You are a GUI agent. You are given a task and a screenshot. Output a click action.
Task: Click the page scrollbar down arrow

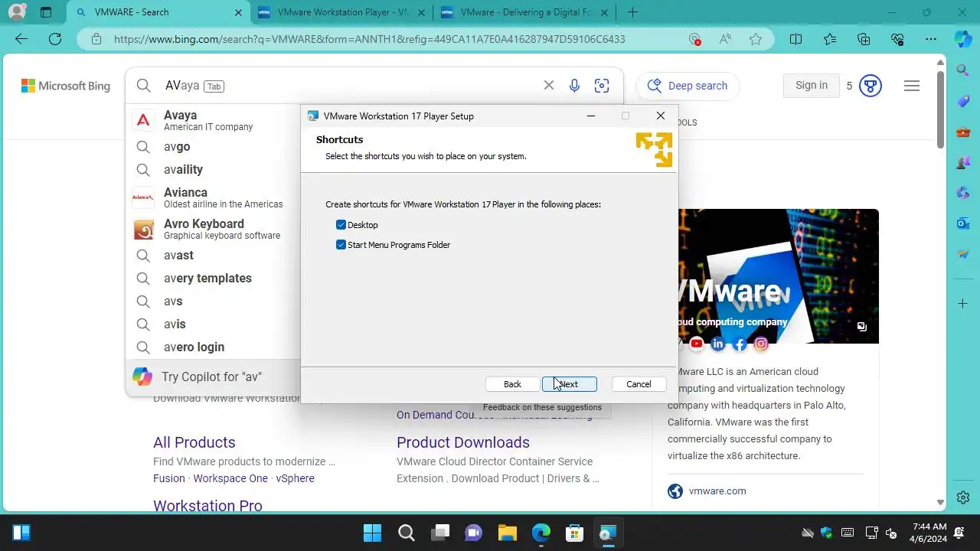pyautogui.click(x=941, y=503)
